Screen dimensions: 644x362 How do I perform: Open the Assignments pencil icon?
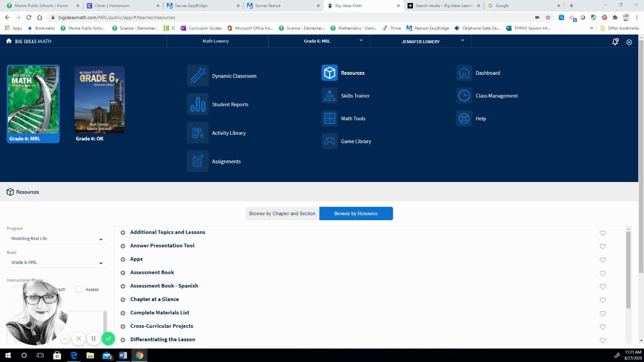point(198,161)
